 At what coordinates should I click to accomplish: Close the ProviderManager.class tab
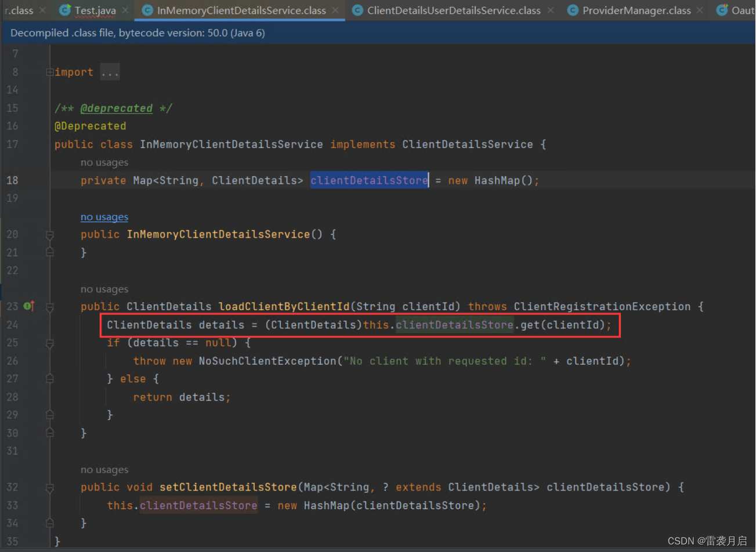coord(700,10)
